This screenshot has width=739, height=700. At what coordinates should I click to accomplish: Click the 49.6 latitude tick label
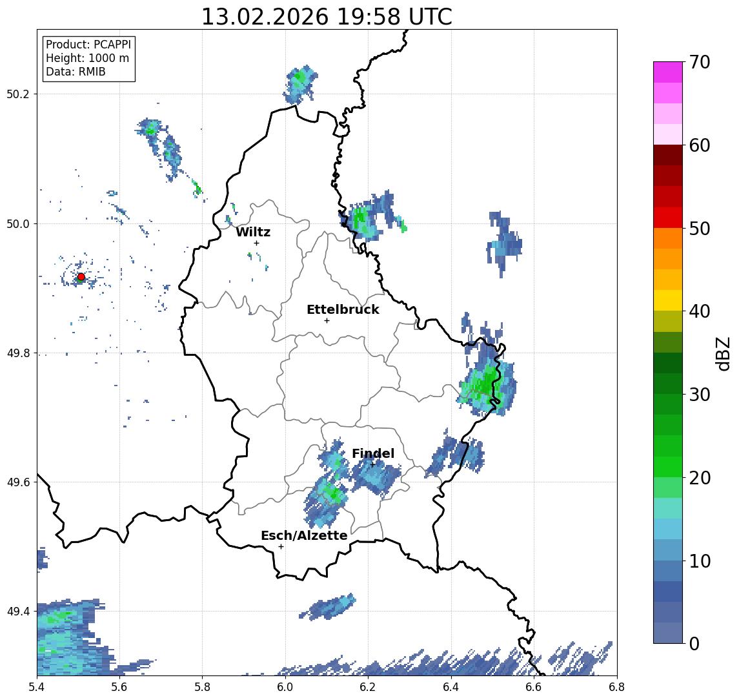click(x=18, y=482)
